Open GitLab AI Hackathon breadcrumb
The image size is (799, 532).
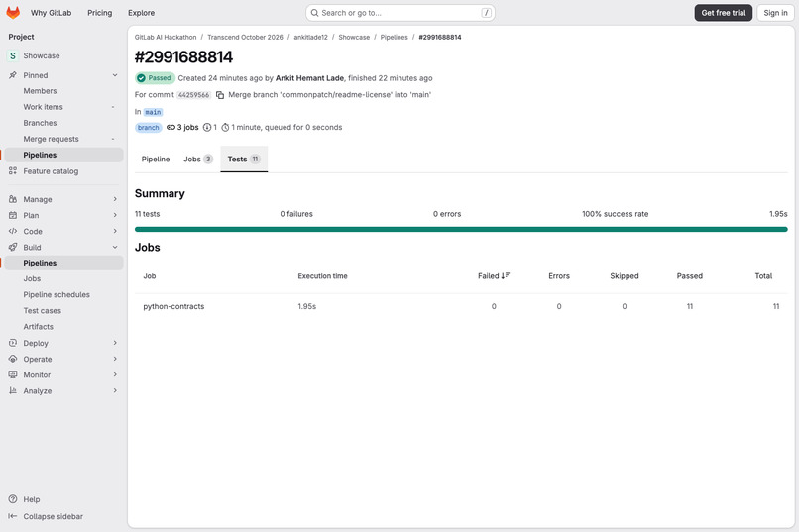click(166, 38)
